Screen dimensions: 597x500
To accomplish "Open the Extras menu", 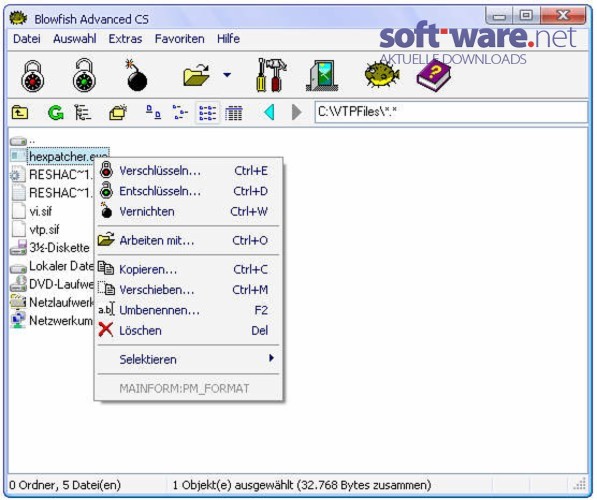I will pos(125,39).
